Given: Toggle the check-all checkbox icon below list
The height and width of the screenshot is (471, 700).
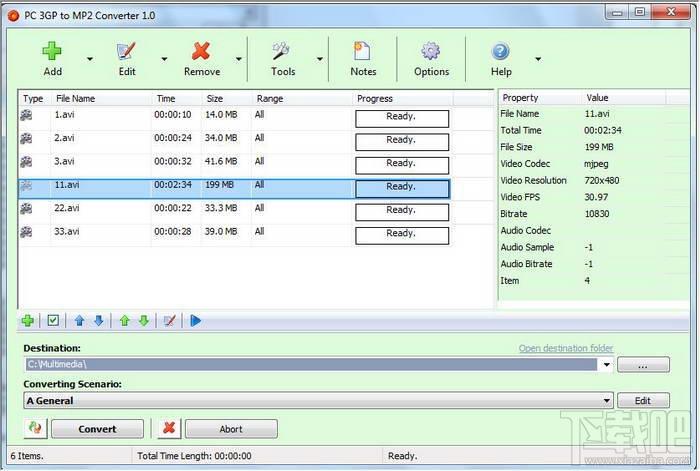Looking at the screenshot, I should (53, 321).
